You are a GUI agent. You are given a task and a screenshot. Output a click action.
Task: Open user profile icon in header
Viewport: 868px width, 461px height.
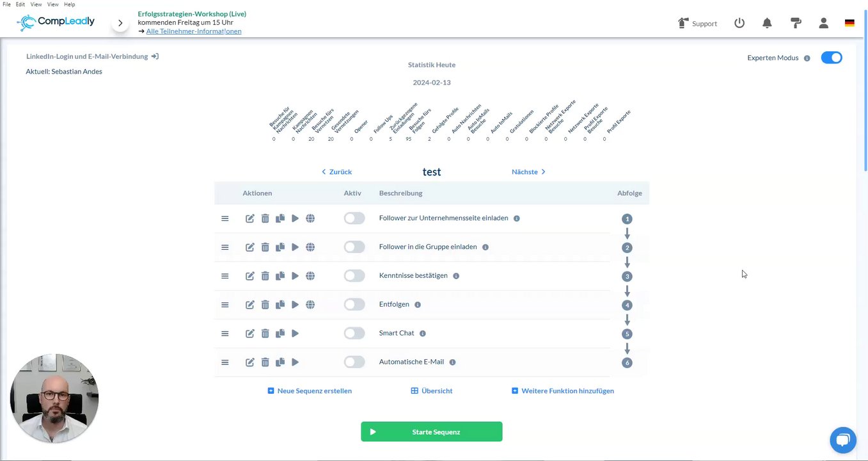tap(824, 23)
